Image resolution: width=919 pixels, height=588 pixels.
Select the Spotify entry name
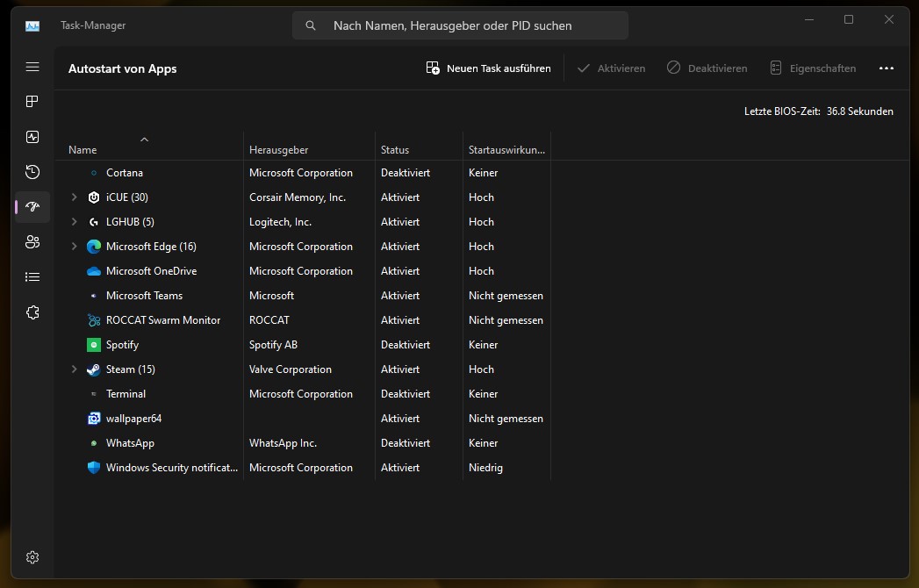(122, 345)
